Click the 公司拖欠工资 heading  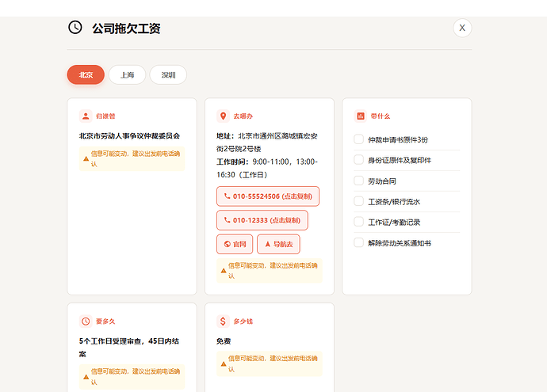pos(126,29)
